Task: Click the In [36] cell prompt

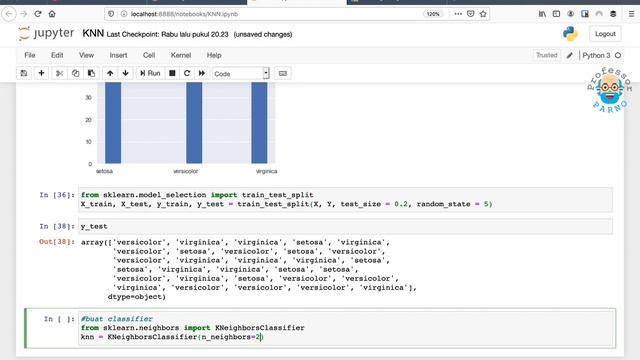Action: [57, 195]
